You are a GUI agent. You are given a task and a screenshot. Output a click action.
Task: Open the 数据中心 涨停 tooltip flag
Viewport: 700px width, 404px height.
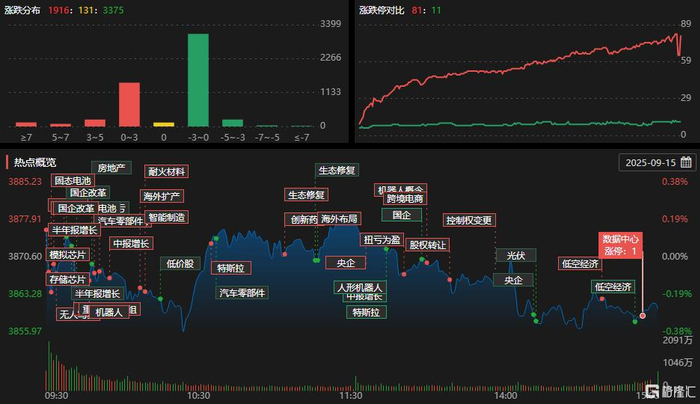click(x=621, y=245)
